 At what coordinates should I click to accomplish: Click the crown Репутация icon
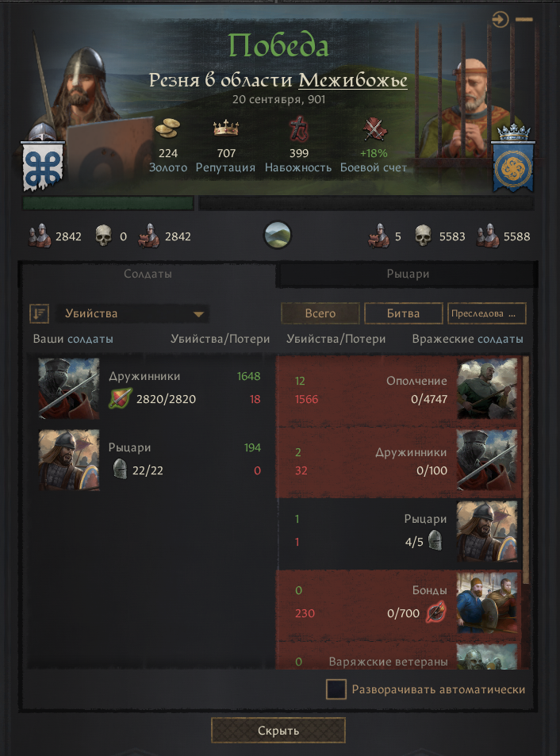click(x=226, y=129)
